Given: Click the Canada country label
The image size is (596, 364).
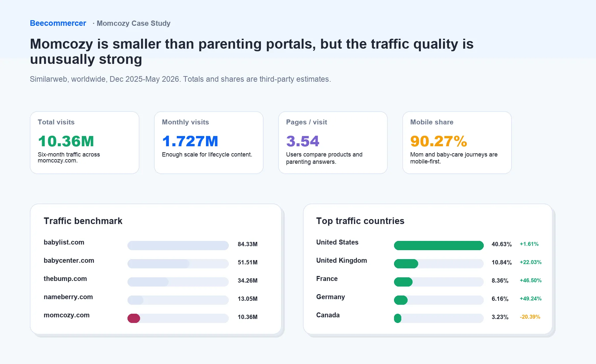Looking at the screenshot, I should (x=328, y=315).
